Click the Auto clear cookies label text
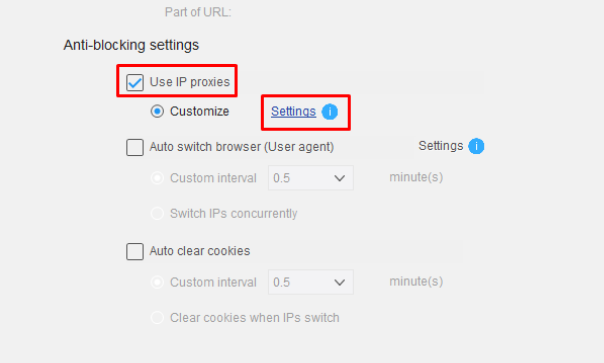 click(200, 251)
